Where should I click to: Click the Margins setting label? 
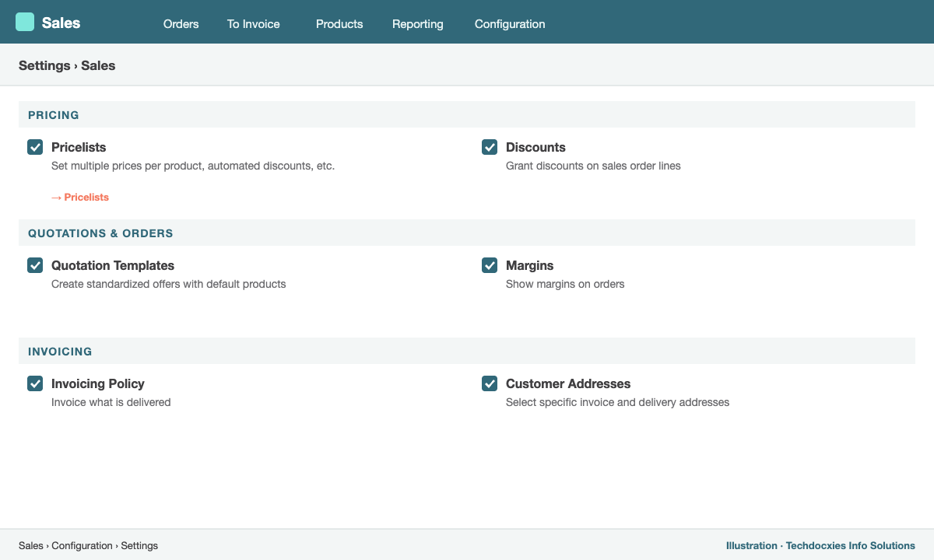coord(529,265)
